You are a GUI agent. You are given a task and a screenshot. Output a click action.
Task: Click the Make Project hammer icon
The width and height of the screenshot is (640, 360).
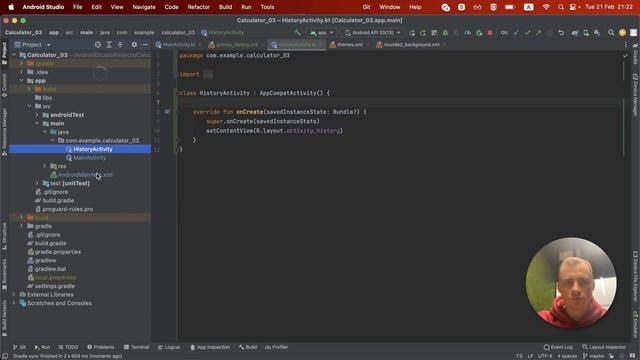click(x=298, y=33)
